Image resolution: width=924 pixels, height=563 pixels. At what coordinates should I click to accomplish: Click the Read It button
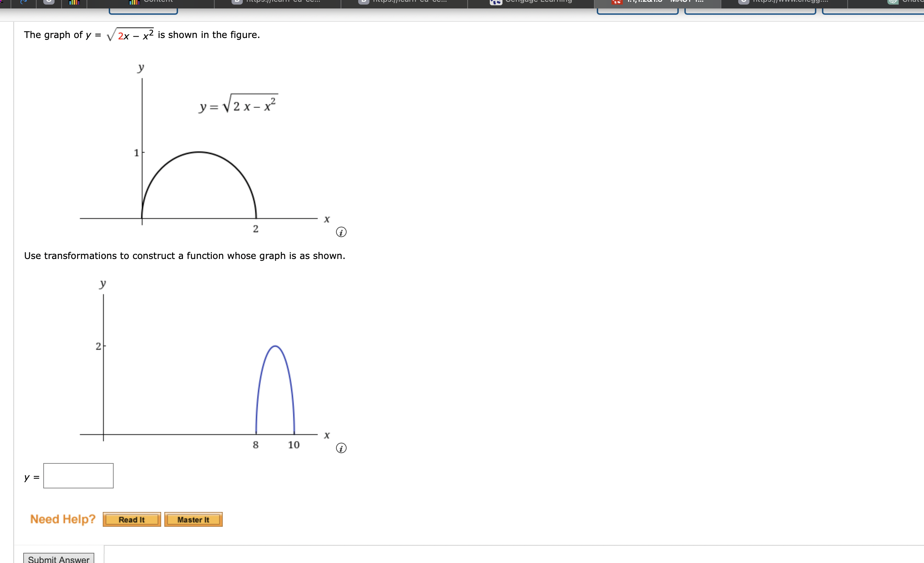pos(132,519)
